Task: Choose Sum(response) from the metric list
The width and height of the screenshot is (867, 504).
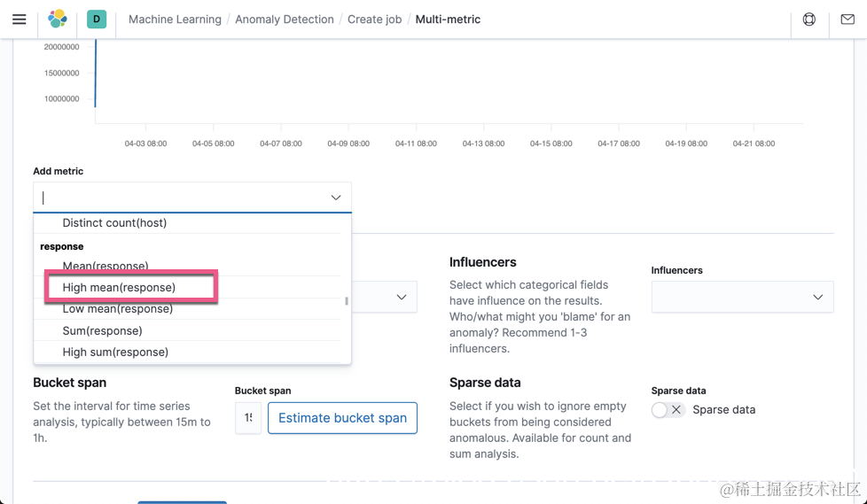Action: pos(102,330)
